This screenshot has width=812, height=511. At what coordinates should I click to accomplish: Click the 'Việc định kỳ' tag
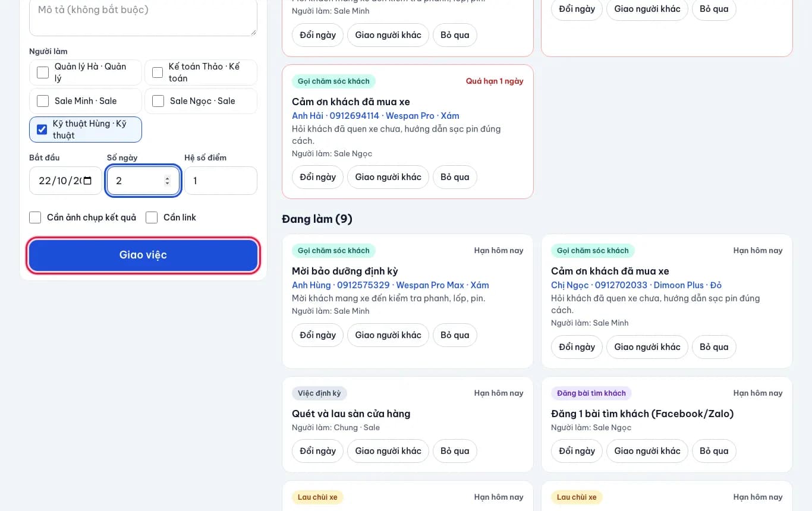[320, 393]
